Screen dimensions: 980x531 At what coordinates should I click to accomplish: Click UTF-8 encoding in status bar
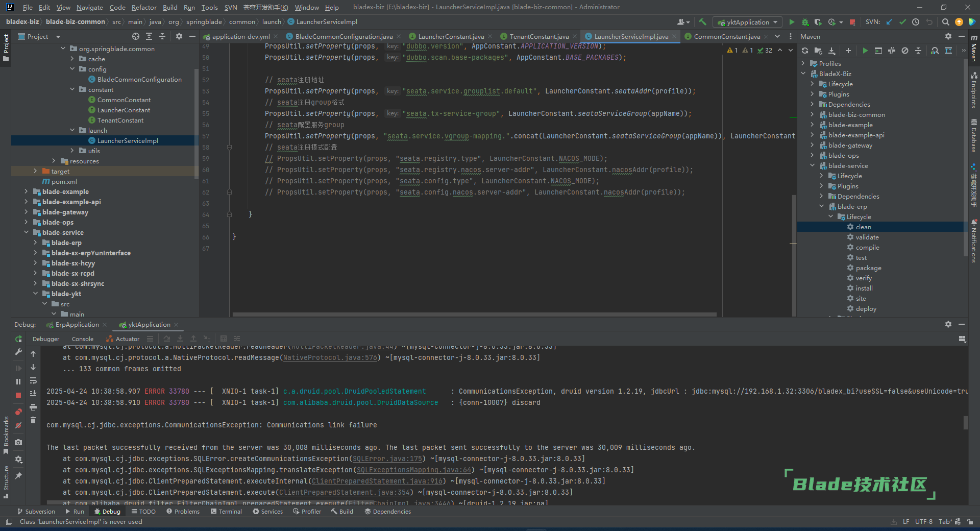[x=923, y=521]
